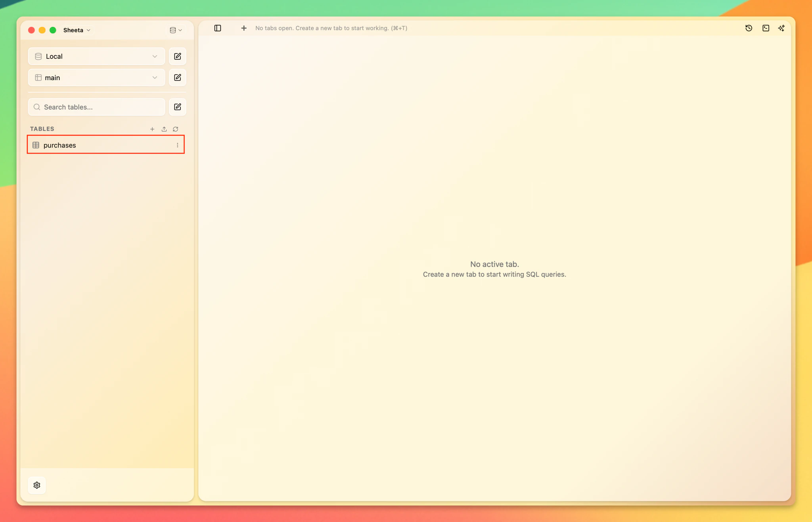The height and width of the screenshot is (522, 812).
Task: Minimize the Sheeta window
Action: coord(42,30)
